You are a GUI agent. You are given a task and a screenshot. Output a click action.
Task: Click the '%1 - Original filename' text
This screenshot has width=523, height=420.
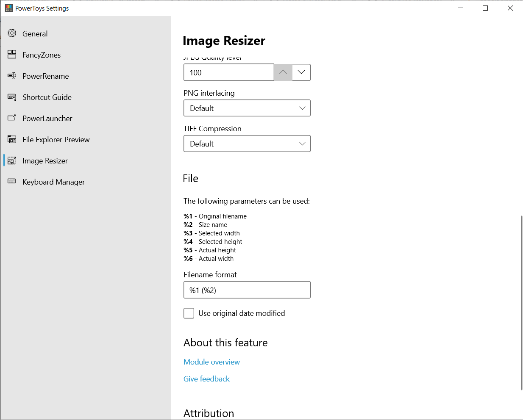[x=215, y=216]
